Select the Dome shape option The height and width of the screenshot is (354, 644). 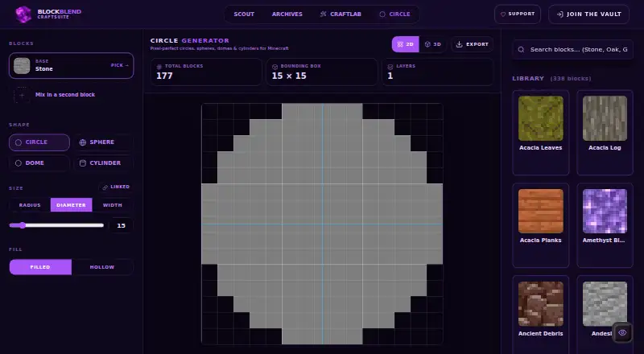[39, 163]
